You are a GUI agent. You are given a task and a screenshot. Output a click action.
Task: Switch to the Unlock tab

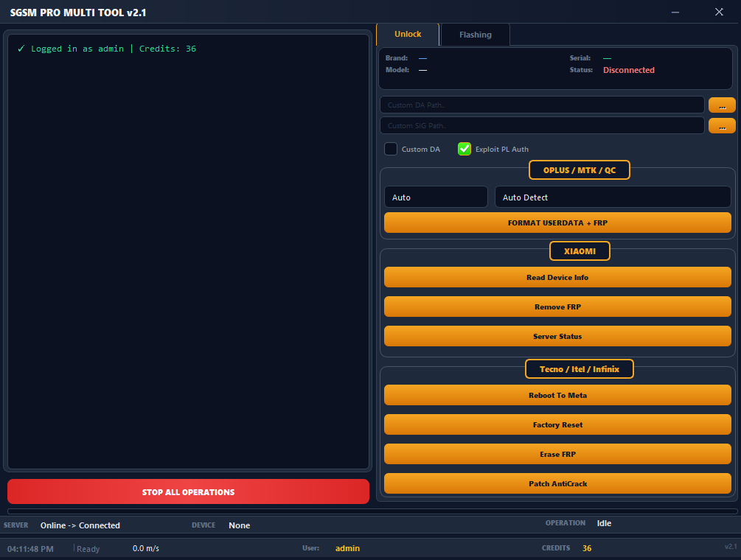pyautogui.click(x=408, y=35)
